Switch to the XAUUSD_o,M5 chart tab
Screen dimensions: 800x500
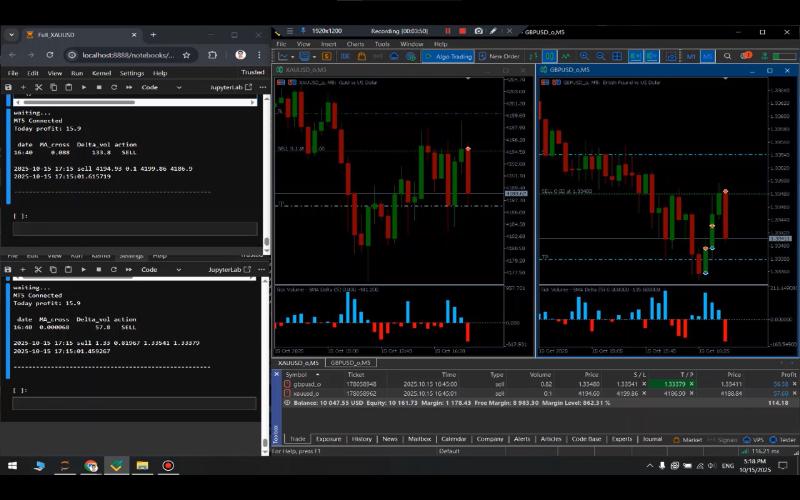tap(298, 363)
